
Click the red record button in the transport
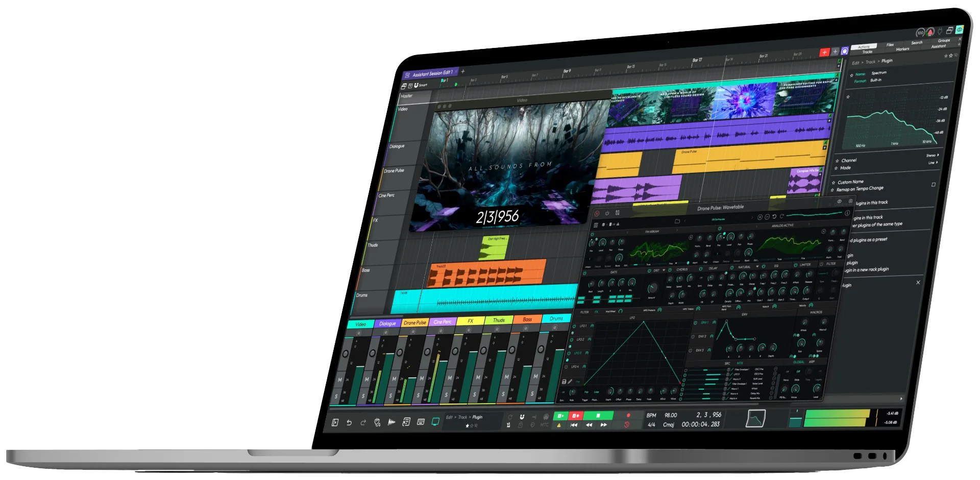575,416
